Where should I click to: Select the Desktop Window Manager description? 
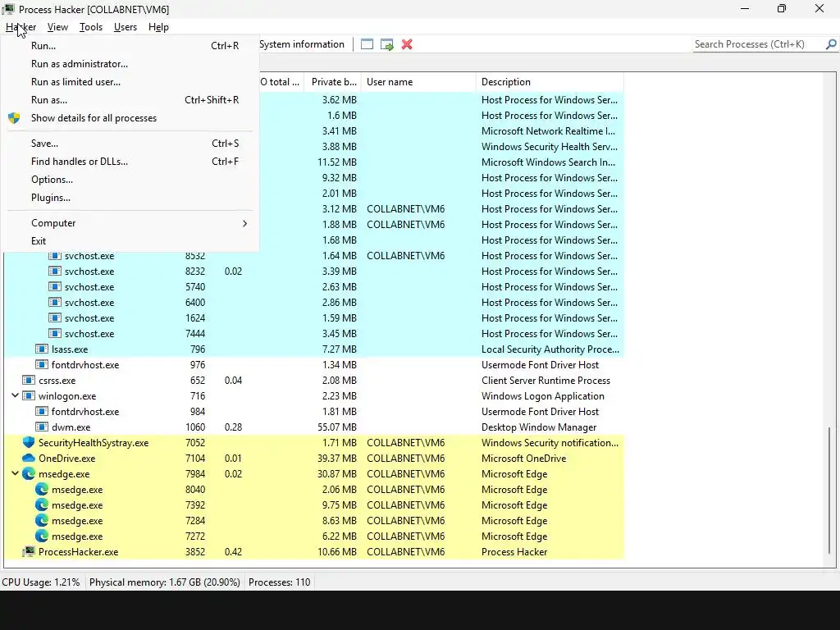click(x=539, y=427)
